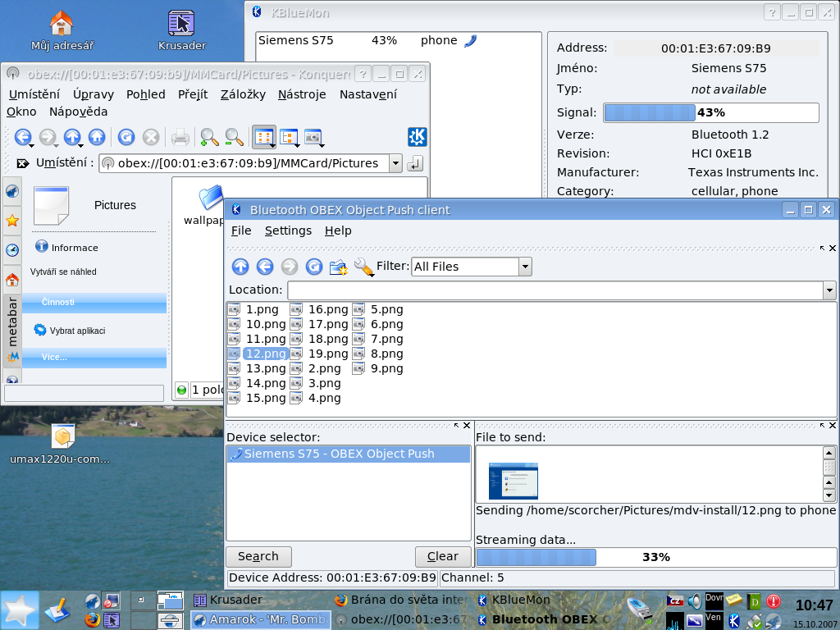The height and width of the screenshot is (630, 840).
Task: Click Konqueror animated KDE gear logo
Action: (x=418, y=137)
